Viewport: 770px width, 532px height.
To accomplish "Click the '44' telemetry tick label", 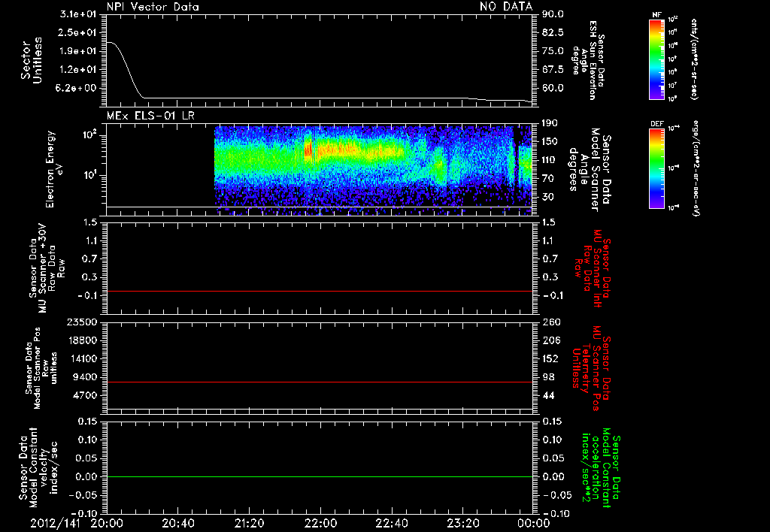I will (x=548, y=395).
